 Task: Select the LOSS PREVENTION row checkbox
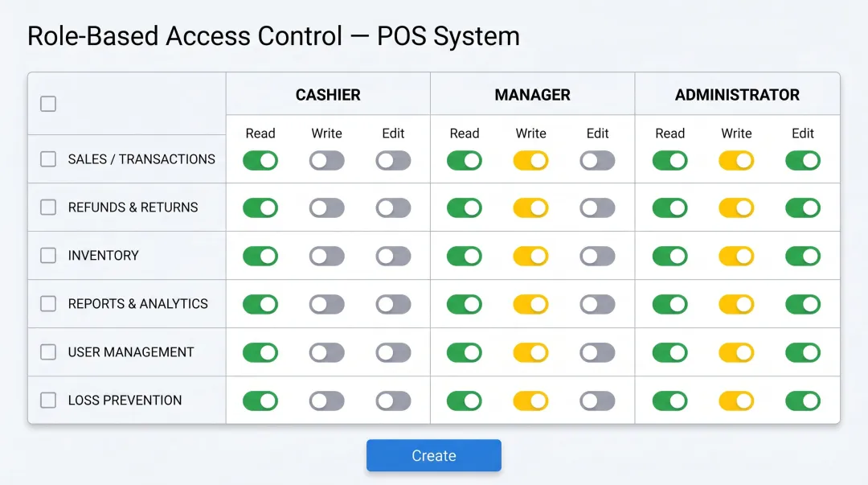47,400
